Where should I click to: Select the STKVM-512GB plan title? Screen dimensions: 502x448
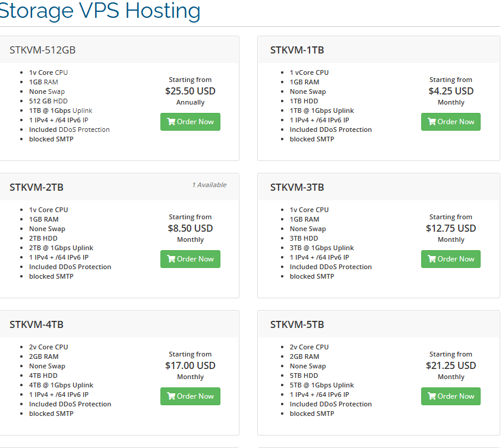click(43, 51)
